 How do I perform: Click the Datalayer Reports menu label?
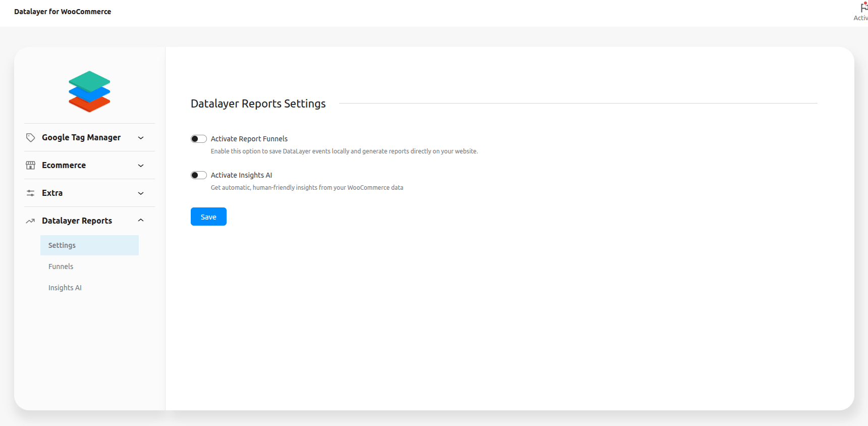tap(77, 221)
